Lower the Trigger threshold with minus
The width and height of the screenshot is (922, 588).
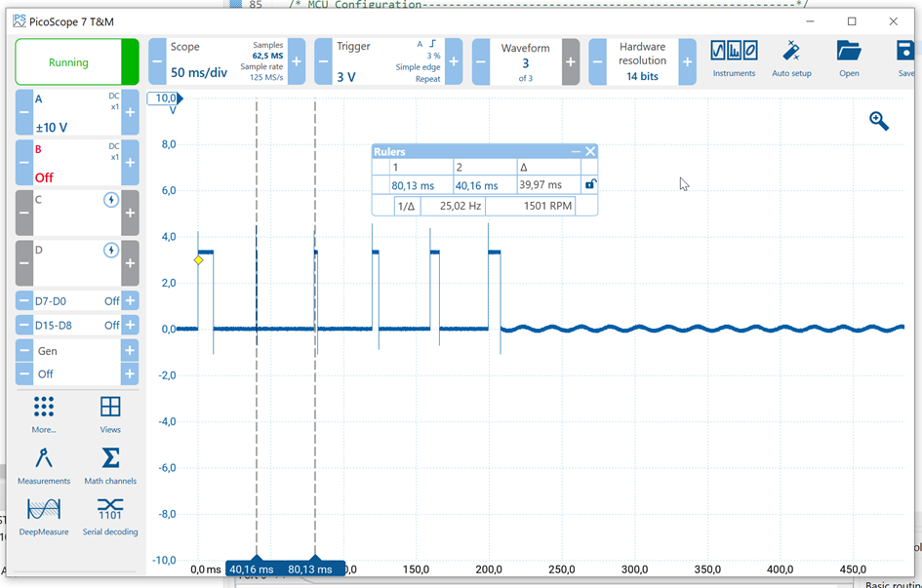[x=323, y=61]
